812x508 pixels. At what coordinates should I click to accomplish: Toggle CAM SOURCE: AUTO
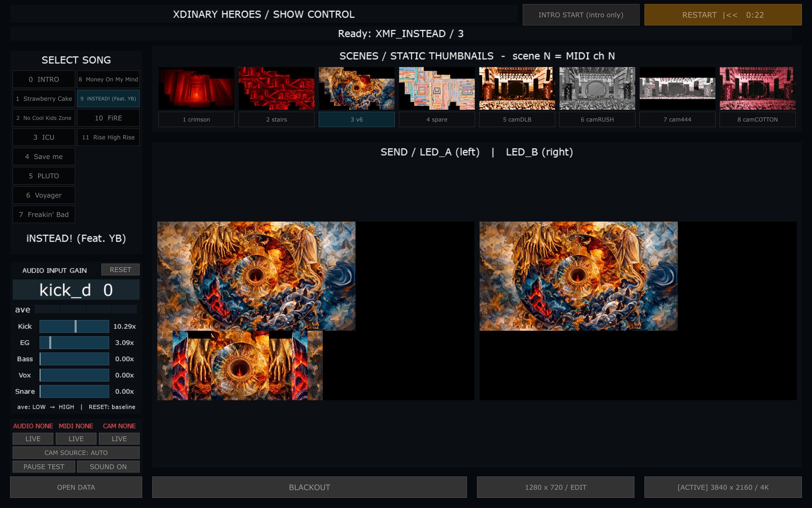[76, 453]
